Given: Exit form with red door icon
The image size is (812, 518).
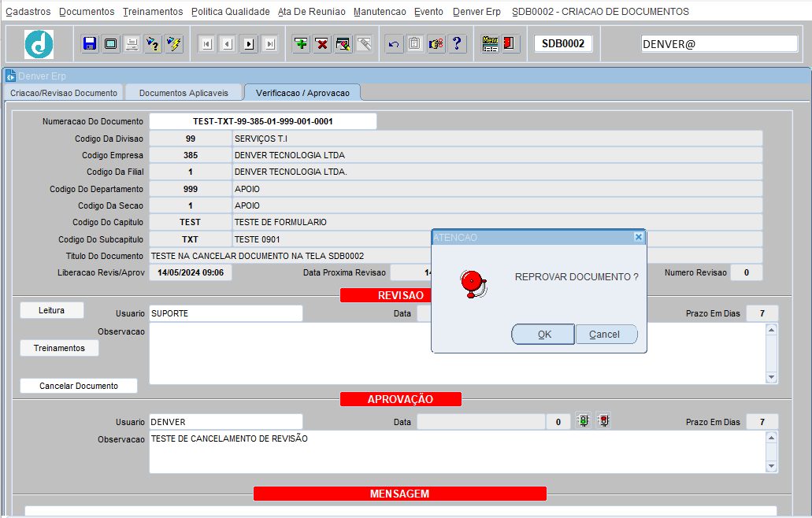Looking at the screenshot, I should [510, 44].
